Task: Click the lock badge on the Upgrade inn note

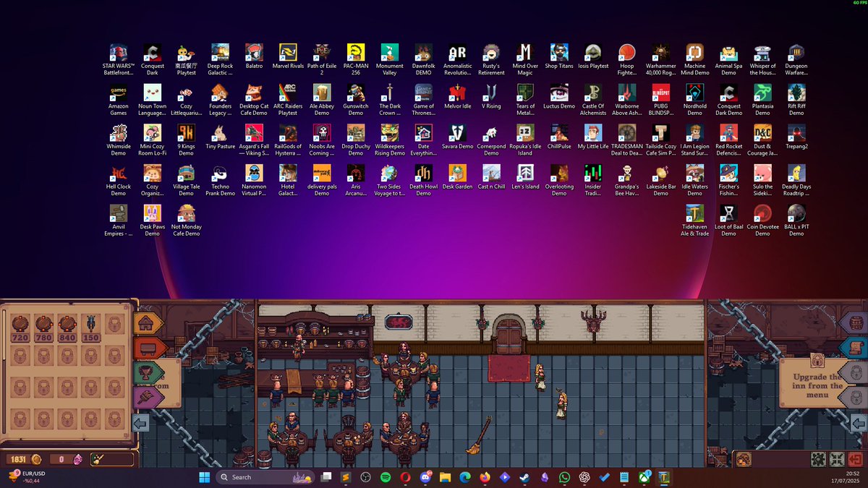Action: (x=817, y=359)
